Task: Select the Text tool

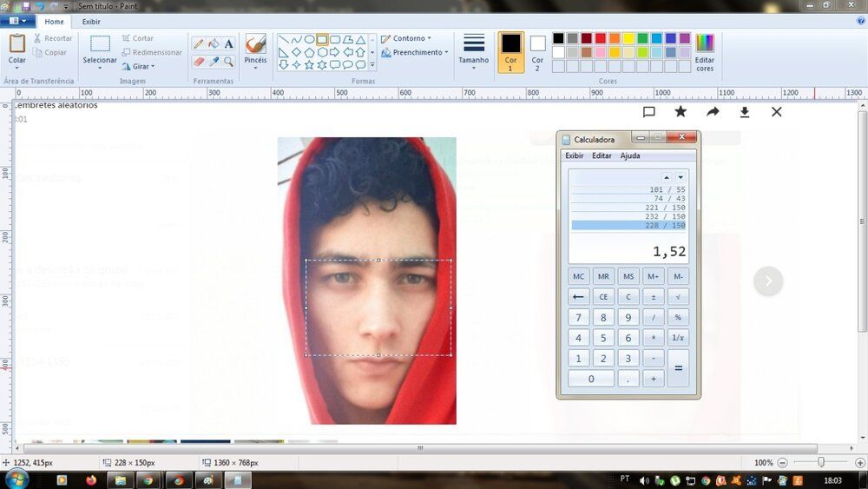Action: point(228,43)
